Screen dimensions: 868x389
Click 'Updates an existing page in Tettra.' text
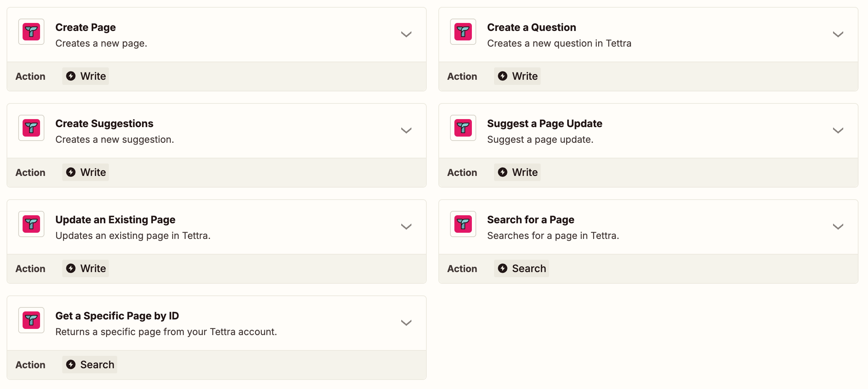[x=133, y=236]
